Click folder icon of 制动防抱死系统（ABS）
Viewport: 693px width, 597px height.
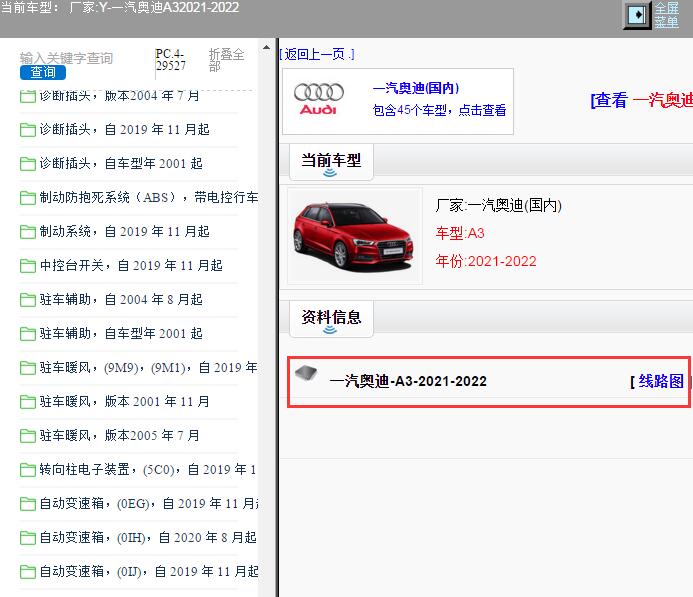click(x=28, y=198)
